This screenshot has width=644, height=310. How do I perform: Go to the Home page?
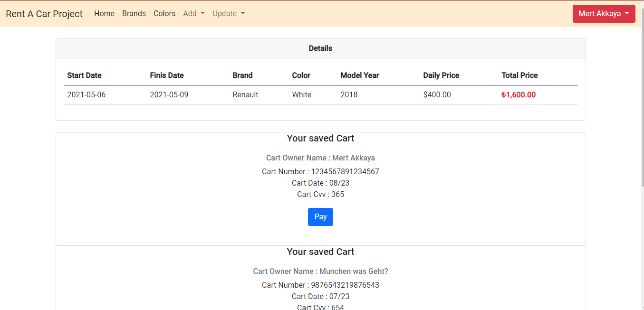[x=104, y=14]
